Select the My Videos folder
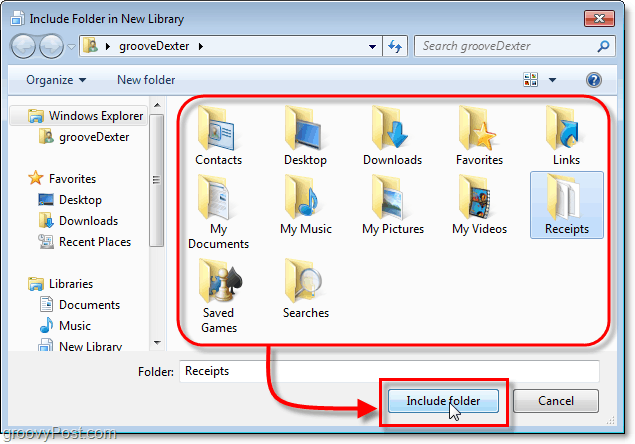 click(x=479, y=205)
